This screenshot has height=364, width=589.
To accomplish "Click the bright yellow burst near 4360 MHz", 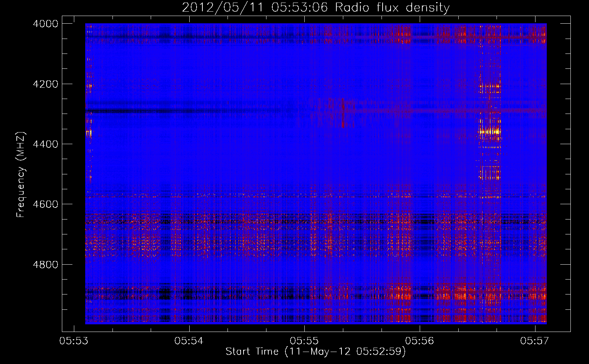I will (490, 131).
